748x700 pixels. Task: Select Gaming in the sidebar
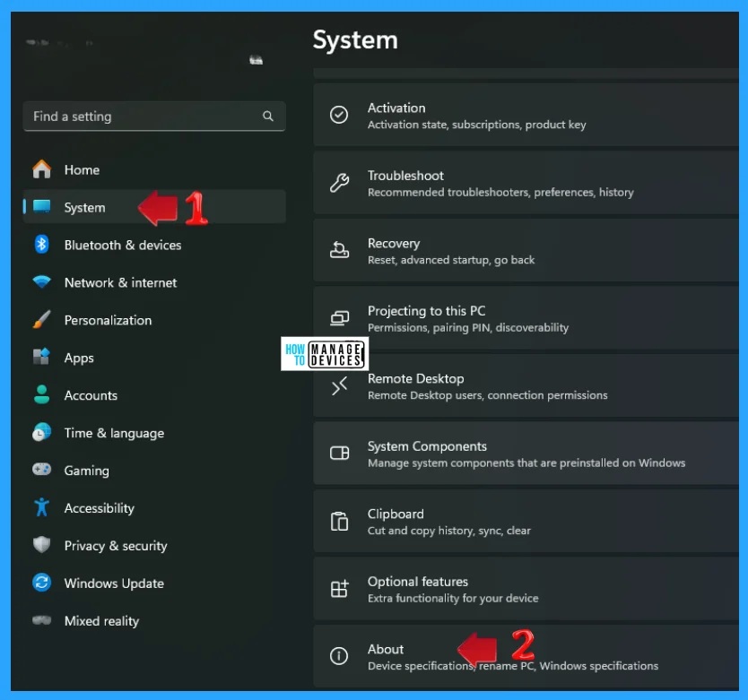154,471
